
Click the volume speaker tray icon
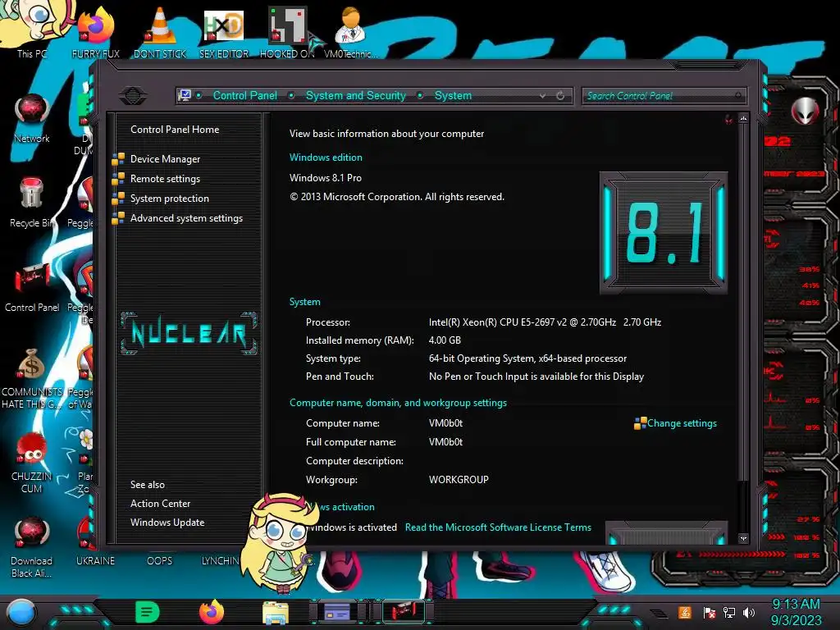pyautogui.click(x=748, y=612)
